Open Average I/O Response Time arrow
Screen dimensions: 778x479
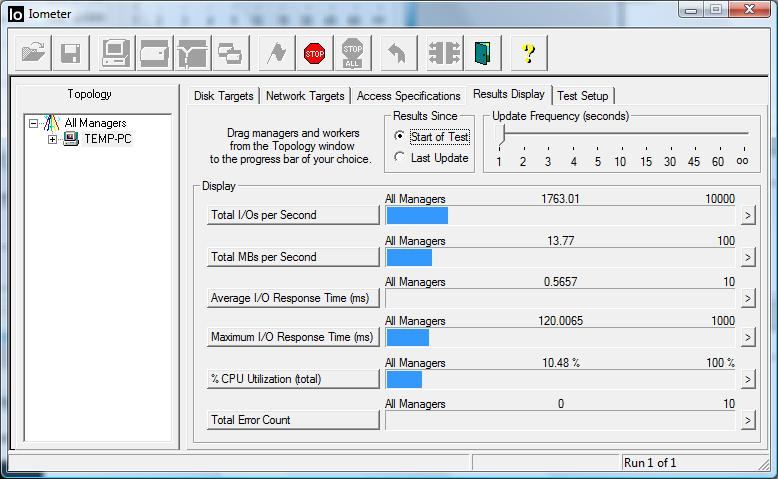click(x=748, y=298)
